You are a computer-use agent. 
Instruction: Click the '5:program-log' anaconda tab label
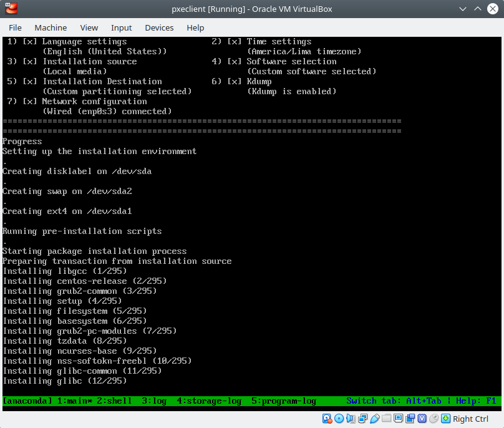pos(284,401)
